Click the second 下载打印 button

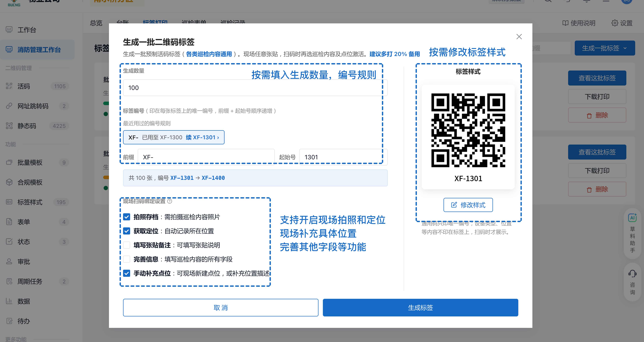coord(597,171)
